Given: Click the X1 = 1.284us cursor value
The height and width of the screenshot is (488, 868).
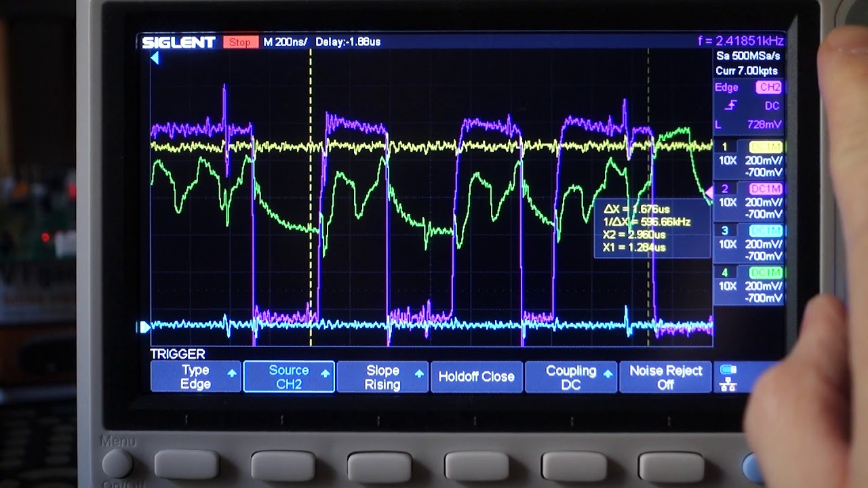Looking at the screenshot, I should [x=634, y=247].
